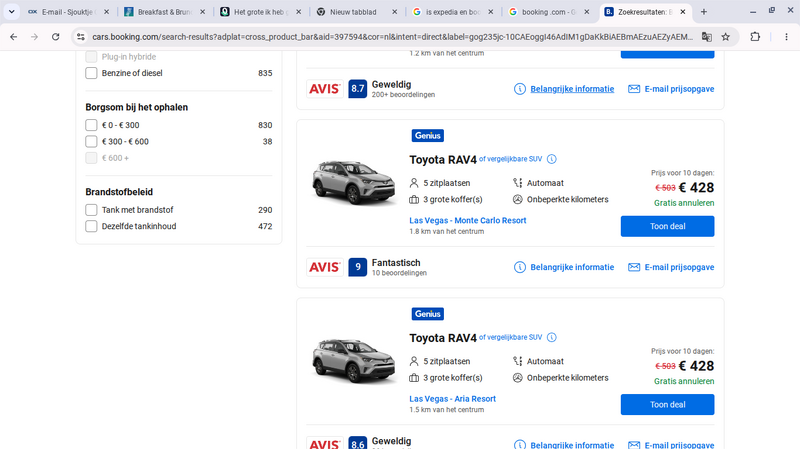800x449 pixels.
Task: Open the site information icon in address bar
Action: [81, 37]
